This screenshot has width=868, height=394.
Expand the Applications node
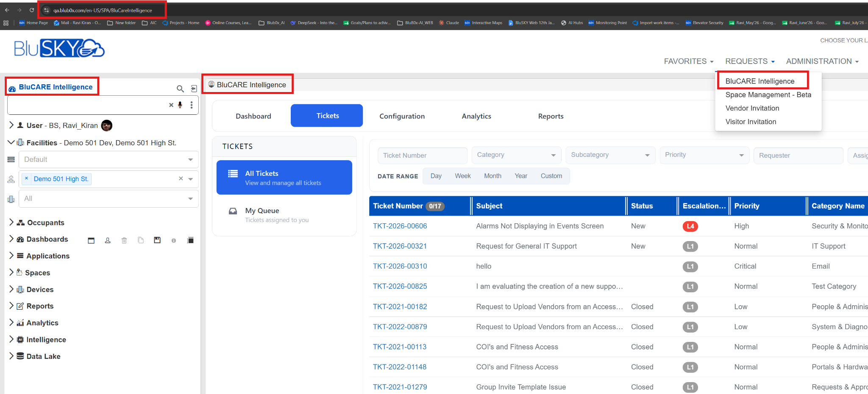tap(11, 255)
